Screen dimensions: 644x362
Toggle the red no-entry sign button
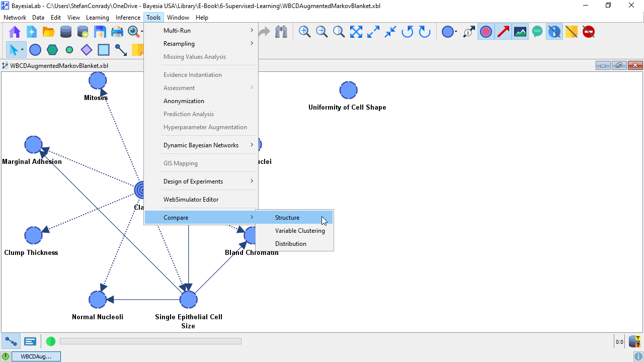(589, 32)
